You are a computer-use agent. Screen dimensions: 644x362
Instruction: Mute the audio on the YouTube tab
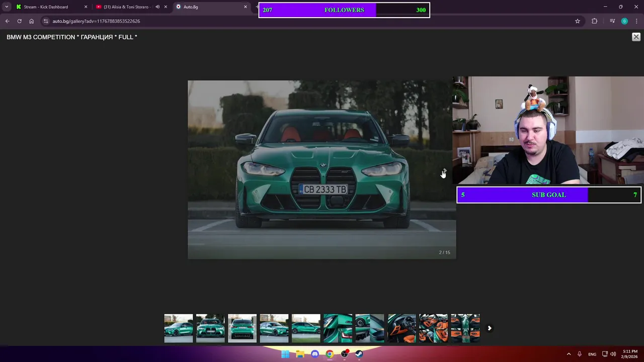[157, 7]
